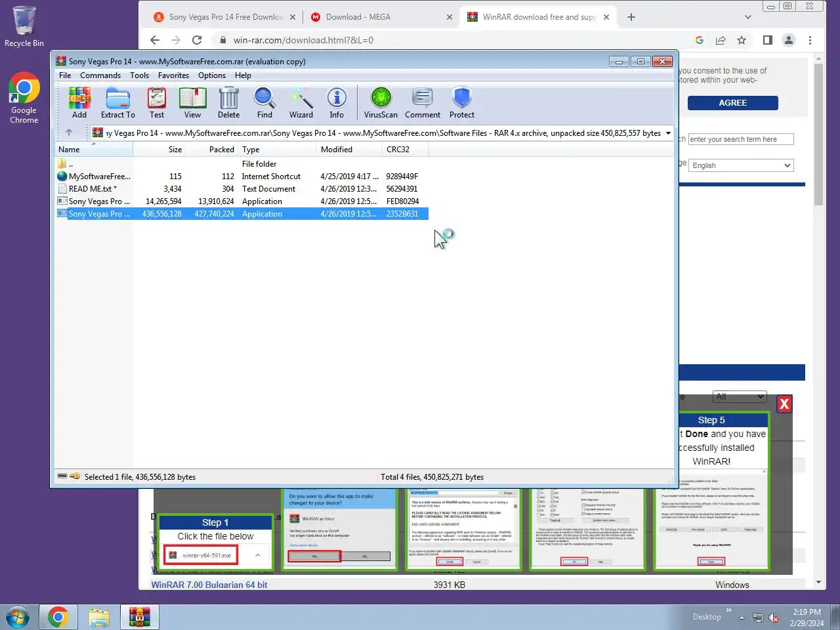Expand the Desktop toolbar chevron in taskbar
Viewport: 840px width, 630px height.
(x=728, y=610)
